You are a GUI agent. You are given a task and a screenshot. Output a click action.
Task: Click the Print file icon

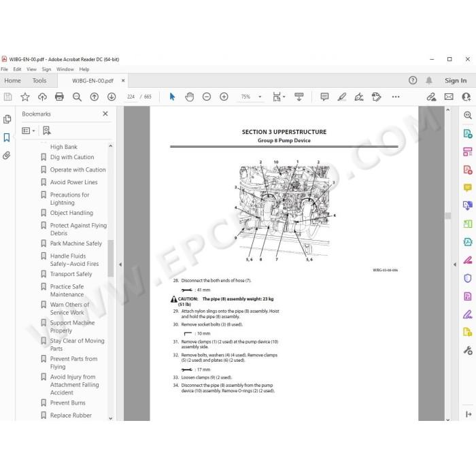pyautogui.click(x=60, y=97)
